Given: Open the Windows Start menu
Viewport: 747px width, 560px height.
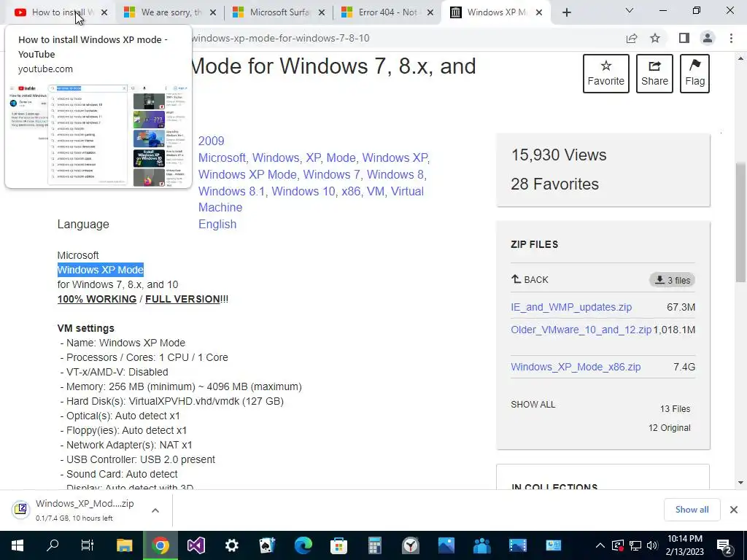Looking at the screenshot, I should tap(18, 545).
